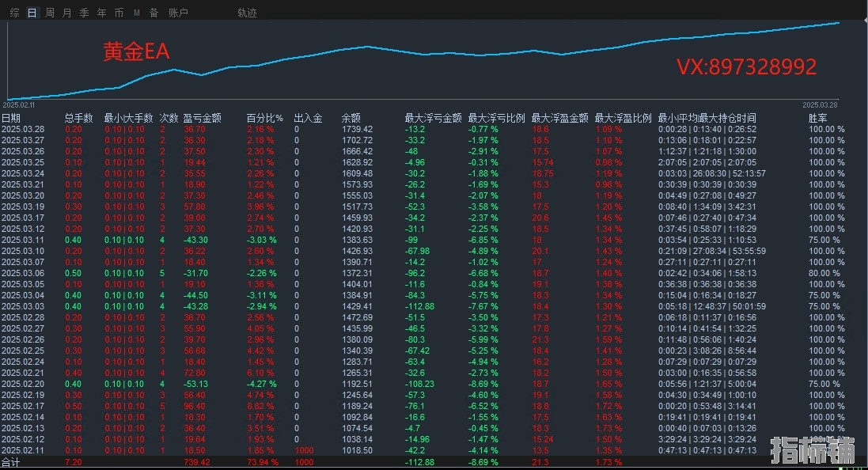Select the 年 yearly tab
This screenshot has width=868, height=470.
point(101,13)
